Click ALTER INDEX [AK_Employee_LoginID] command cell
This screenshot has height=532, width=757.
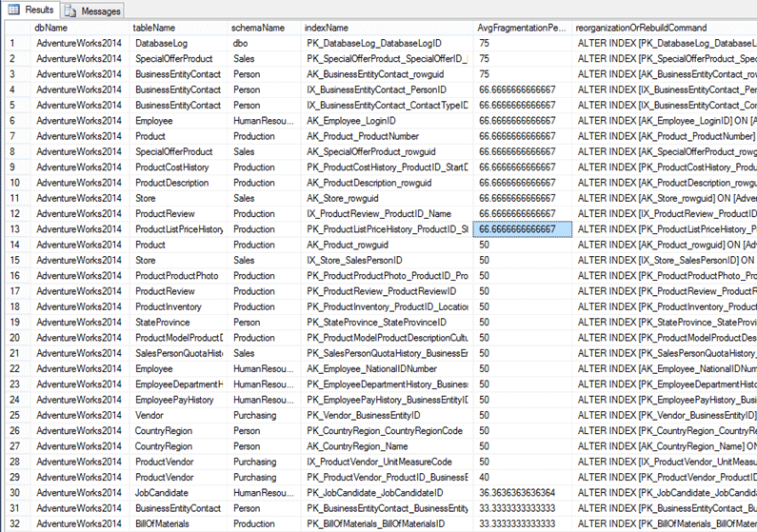[x=665, y=121]
